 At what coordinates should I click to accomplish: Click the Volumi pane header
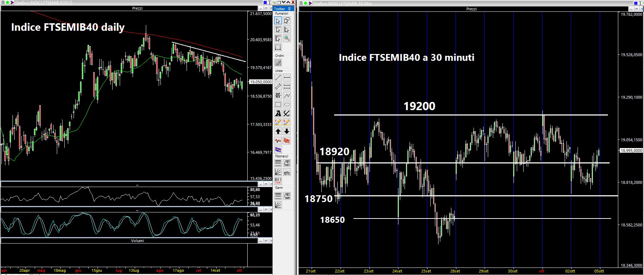137,241
